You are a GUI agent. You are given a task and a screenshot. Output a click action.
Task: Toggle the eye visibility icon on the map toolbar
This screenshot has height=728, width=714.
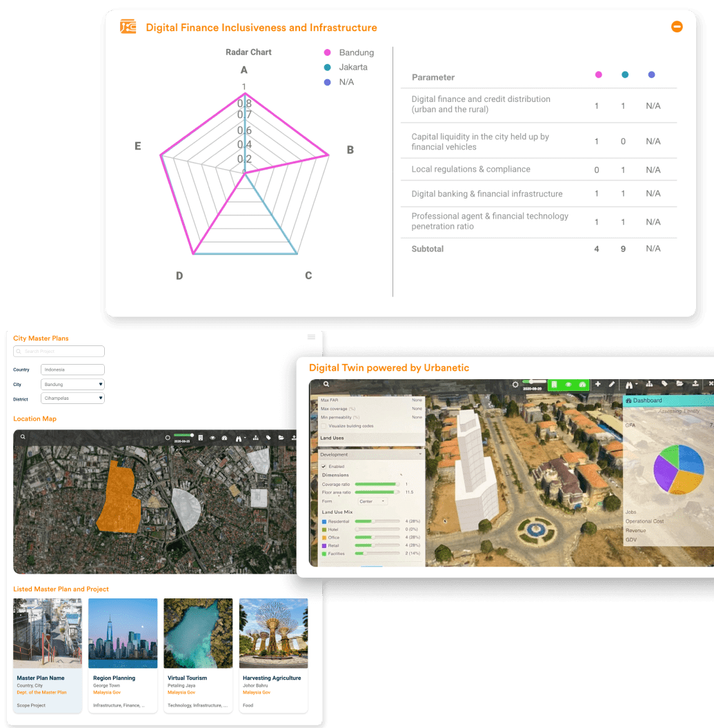pos(212,438)
